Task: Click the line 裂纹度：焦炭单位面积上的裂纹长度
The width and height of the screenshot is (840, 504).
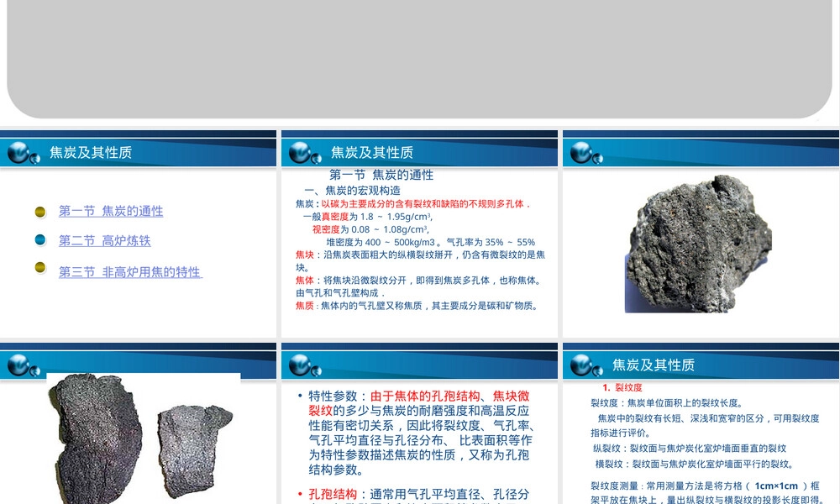Action: 667,403
